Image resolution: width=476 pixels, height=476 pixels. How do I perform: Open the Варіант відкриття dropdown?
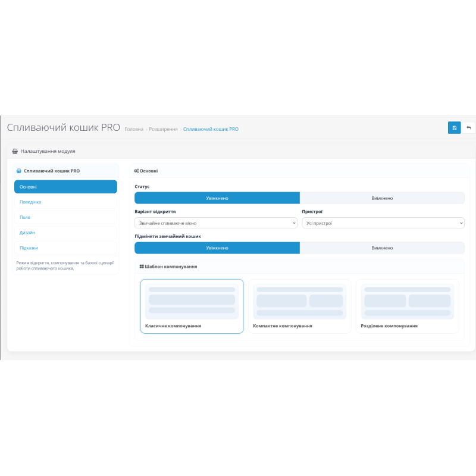tap(216, 223)
